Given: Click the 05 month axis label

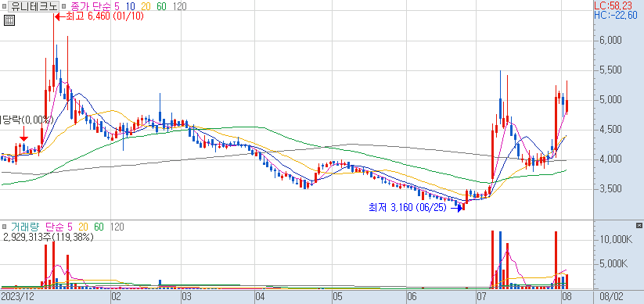Looking at the screenshot, I should pyautogui.click(x=337, y=297).
